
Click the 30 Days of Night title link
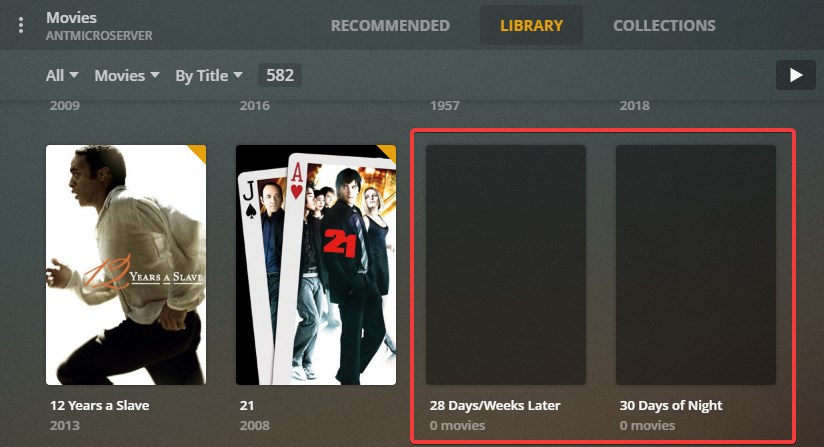[x=671, y=406]
